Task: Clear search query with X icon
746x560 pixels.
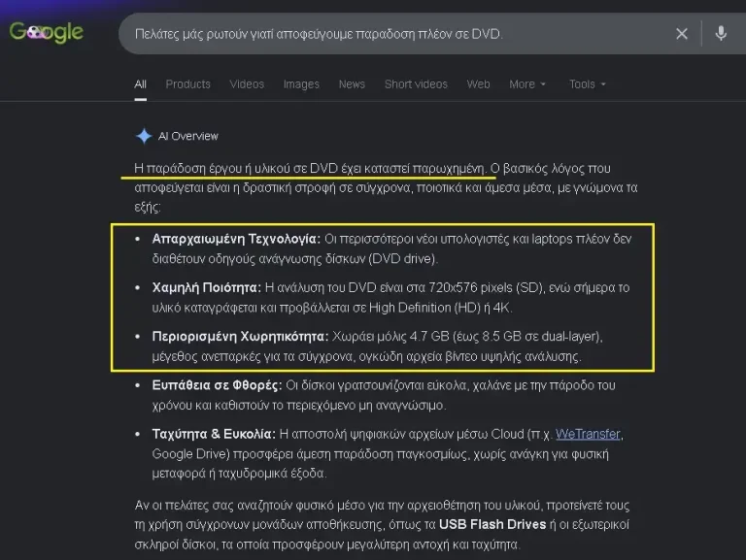Action: pos(681,34)
